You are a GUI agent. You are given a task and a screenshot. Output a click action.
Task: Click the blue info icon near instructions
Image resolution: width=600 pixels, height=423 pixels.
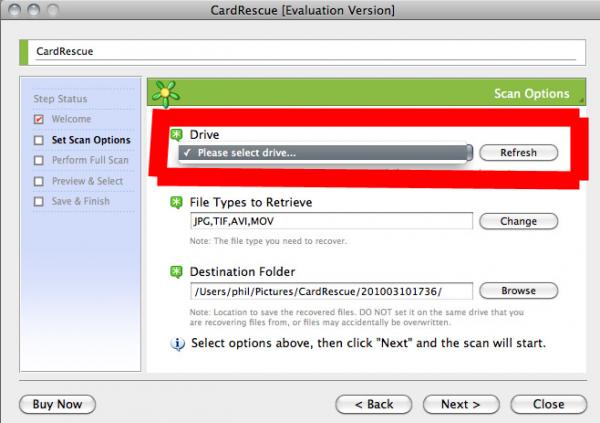177,343
